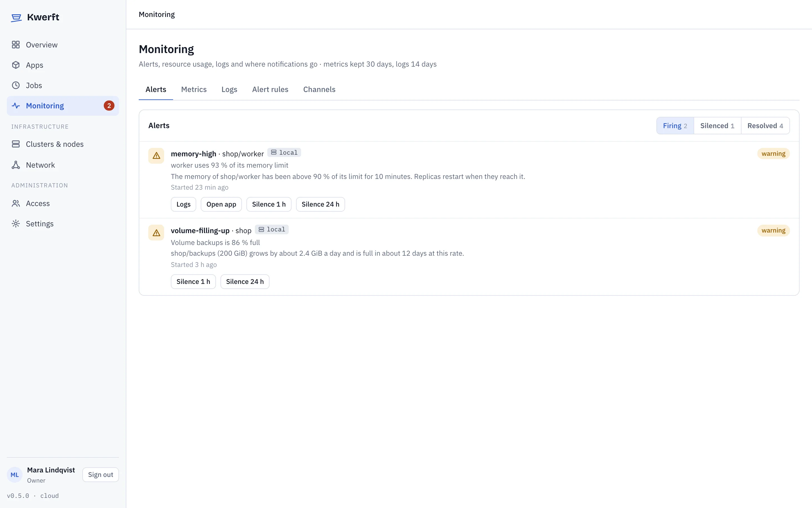Silence volume-filling-up alert for 24 h
The width and height of the screenshot is (812, 508).
click(245, 282)
